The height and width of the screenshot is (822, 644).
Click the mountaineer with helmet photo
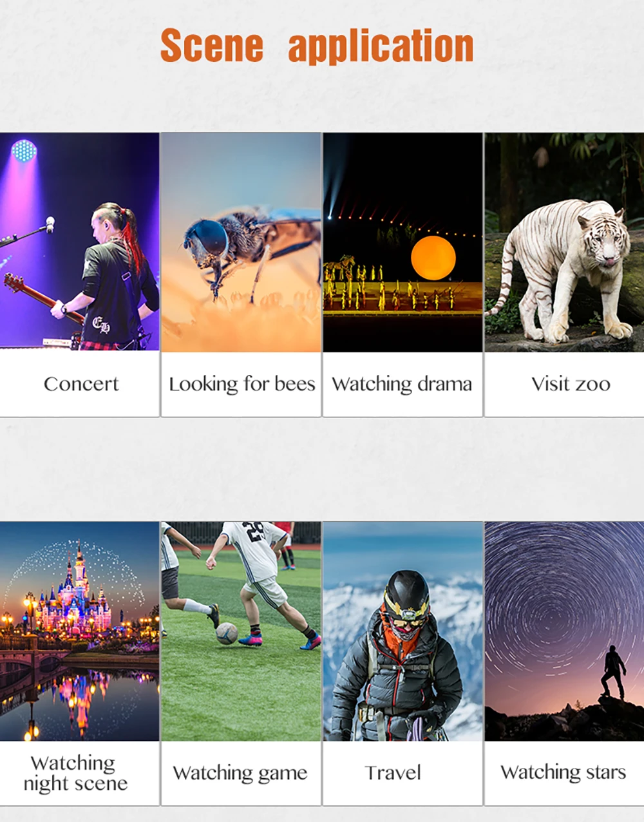tap(402, 631)
